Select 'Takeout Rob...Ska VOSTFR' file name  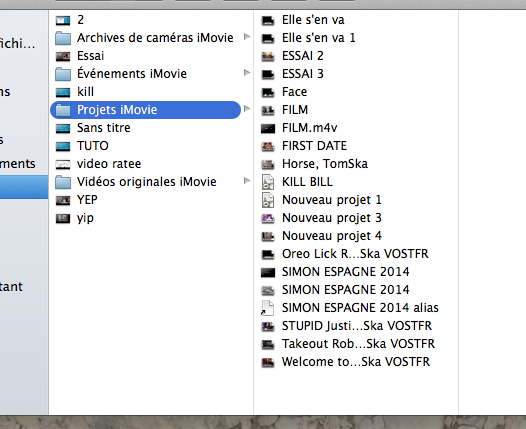pos(358,344)
